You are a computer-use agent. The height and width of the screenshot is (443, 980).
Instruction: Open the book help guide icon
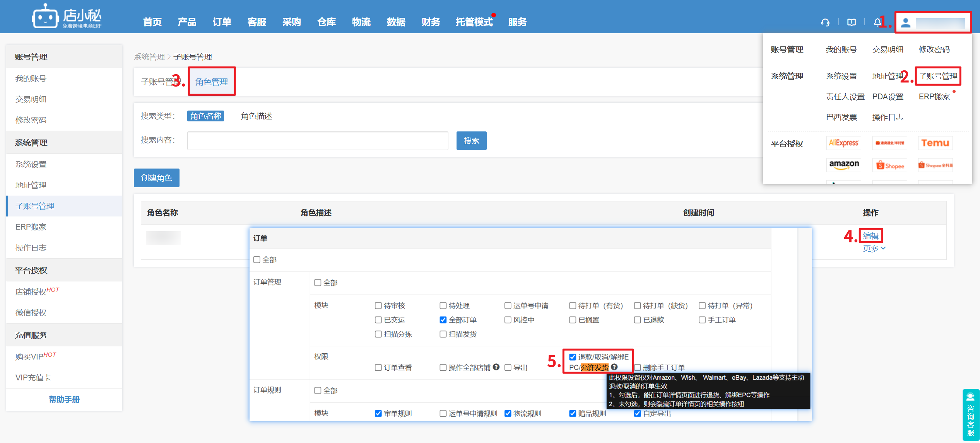pos(851,22)
